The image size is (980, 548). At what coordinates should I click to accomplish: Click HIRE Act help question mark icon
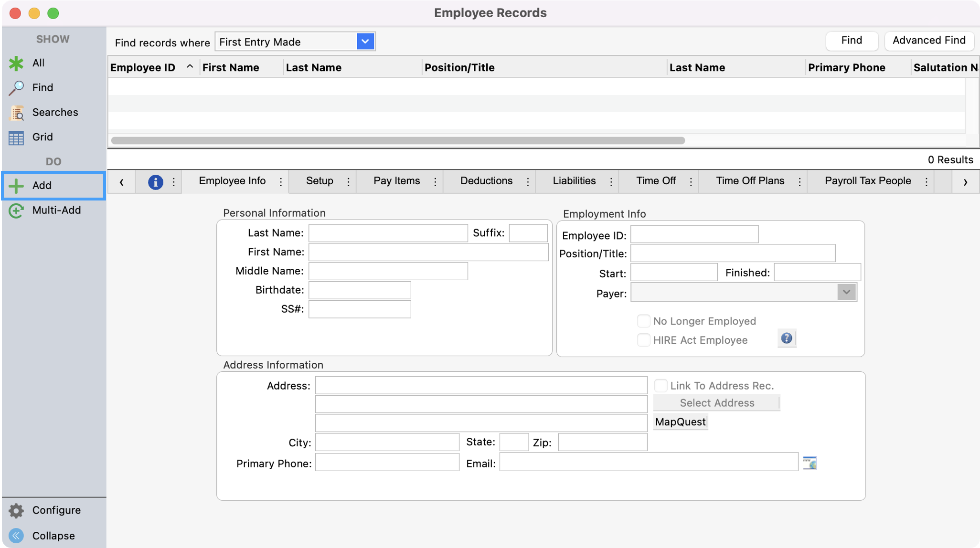click(x=786, y=338)
